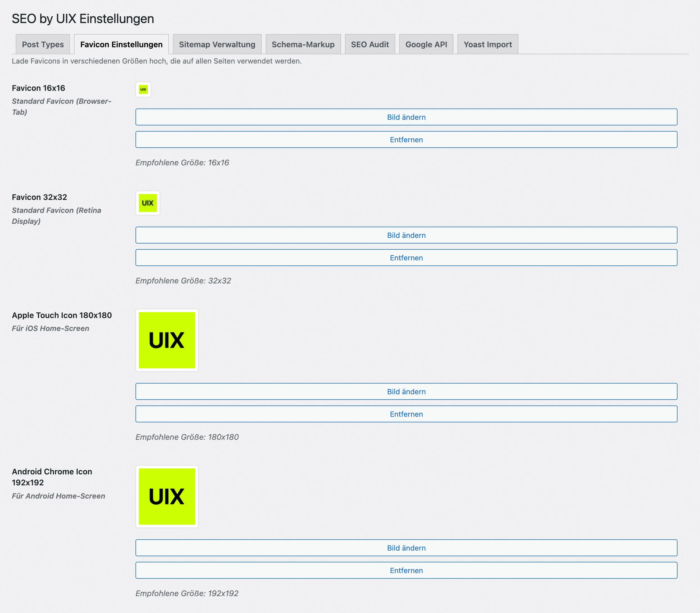
Task: Remove the 16x16 favicon with Entfernen
Action: click(406, 139)
